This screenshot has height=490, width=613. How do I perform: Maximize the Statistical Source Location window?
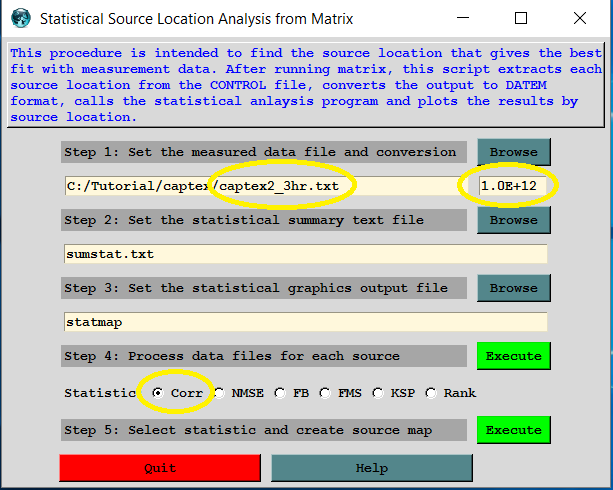tap(521, 18)
